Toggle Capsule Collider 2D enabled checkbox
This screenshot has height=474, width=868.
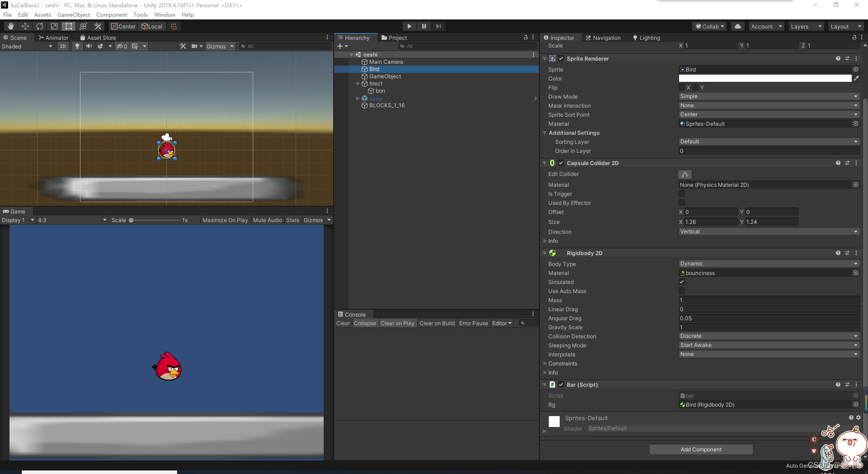click(x=561, y=163)
